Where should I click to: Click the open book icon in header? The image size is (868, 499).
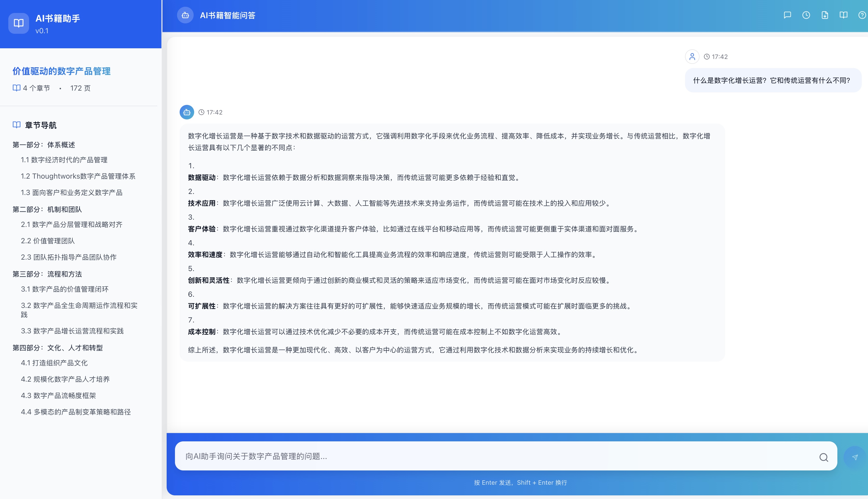[843, 15]
